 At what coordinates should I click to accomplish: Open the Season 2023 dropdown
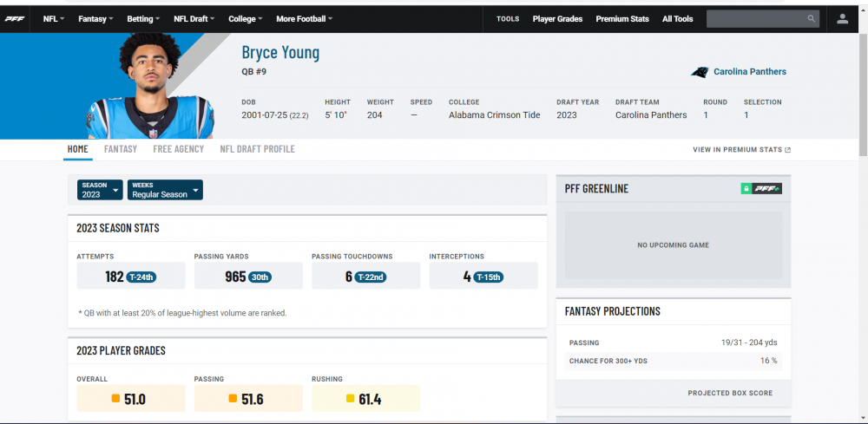pos(101,190)
